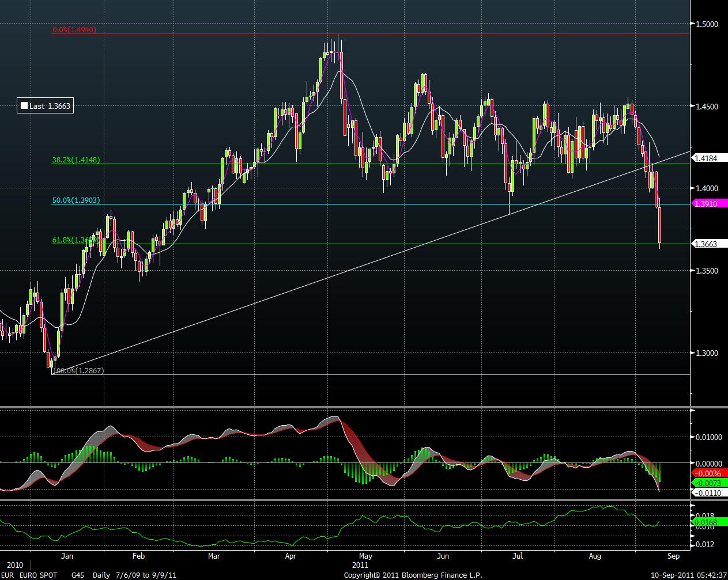Select the EUR EURO SPOT security label
Viewport: 728px width, 580px height.
tap(29, 574)
